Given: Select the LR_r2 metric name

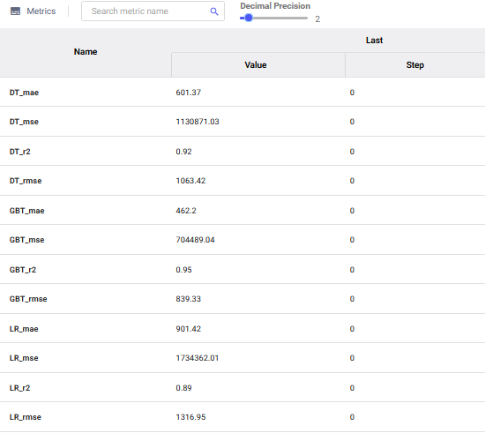Looking at the screenshot, I should click(20, 388).
